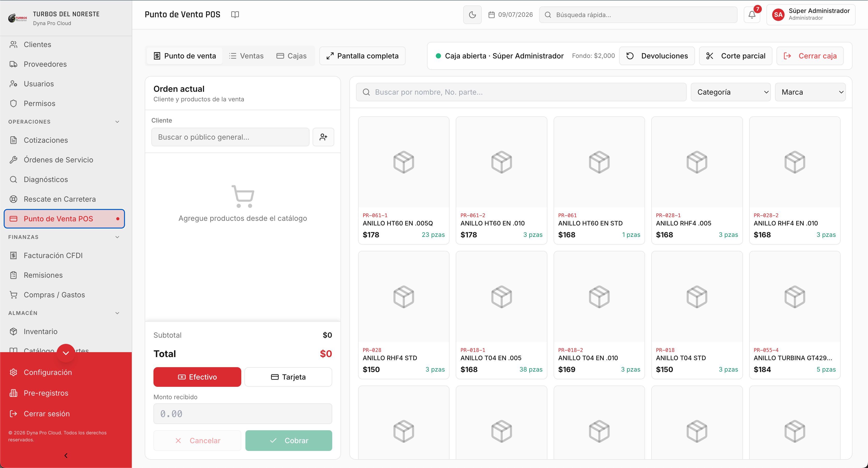
Task: Click the Corte parcial button
Action: point(735,56)
